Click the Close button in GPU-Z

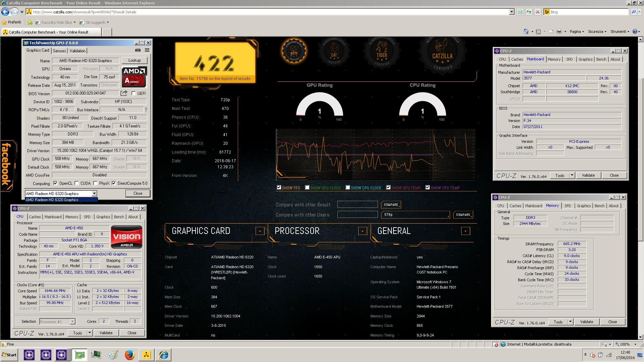coord(138,193)
